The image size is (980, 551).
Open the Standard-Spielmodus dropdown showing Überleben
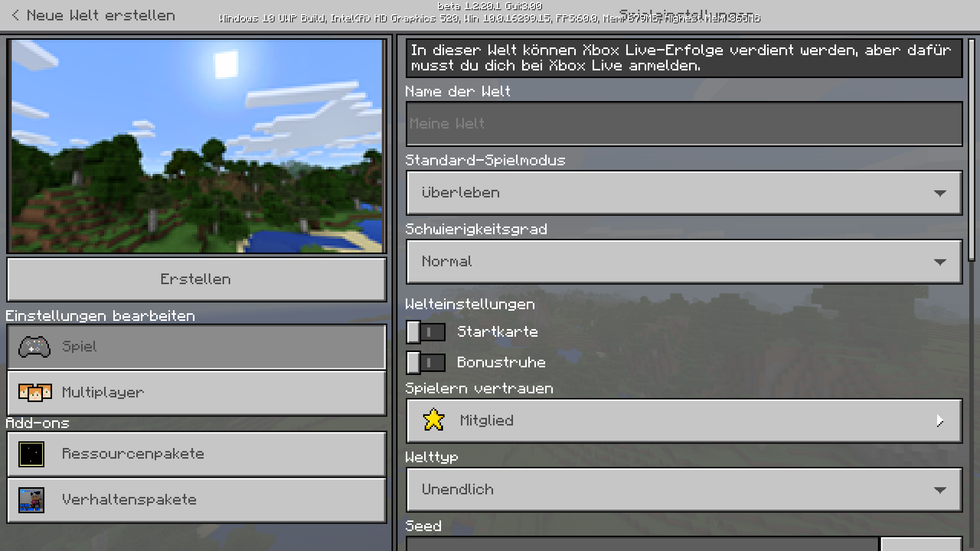684,193
